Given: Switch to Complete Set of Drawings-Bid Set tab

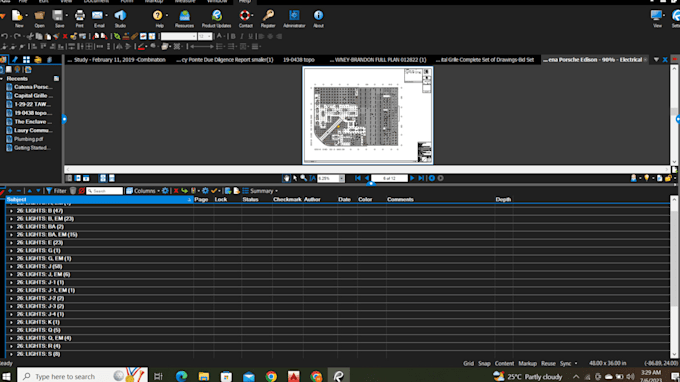Looking at the screenshot, I should 485,60.
